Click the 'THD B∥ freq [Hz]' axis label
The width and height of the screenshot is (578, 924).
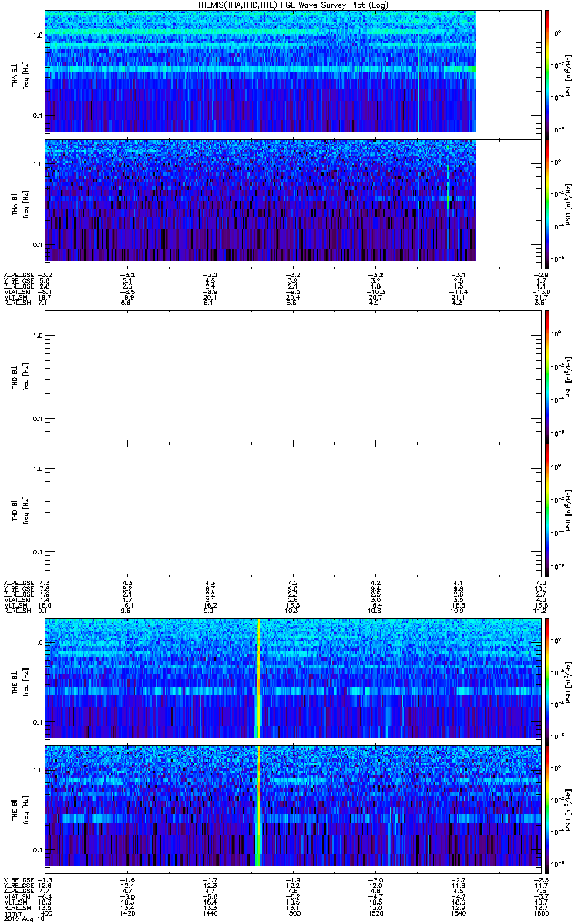click(20, 510)
